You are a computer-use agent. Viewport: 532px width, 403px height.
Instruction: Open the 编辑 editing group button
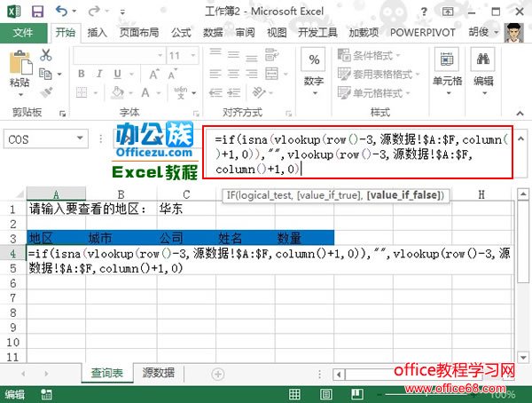483,72
